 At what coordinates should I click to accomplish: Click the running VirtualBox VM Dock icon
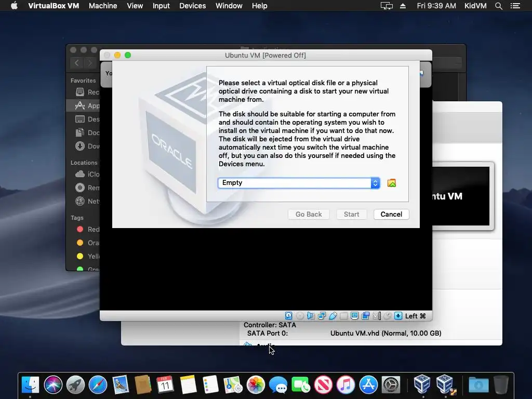tap(445, 384)
